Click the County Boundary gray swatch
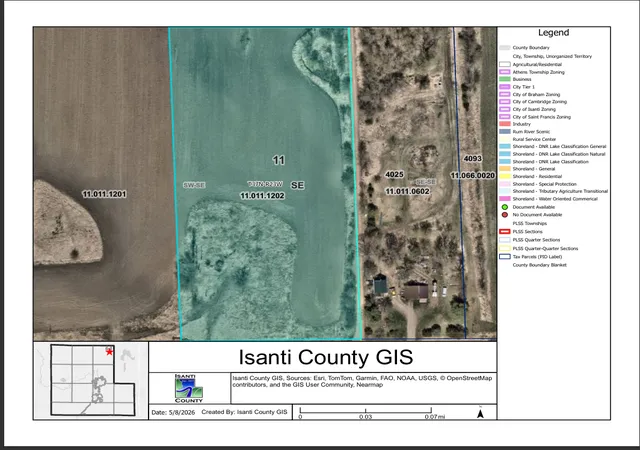The width and height of the screenshot is (640, 450). (505, 47)
